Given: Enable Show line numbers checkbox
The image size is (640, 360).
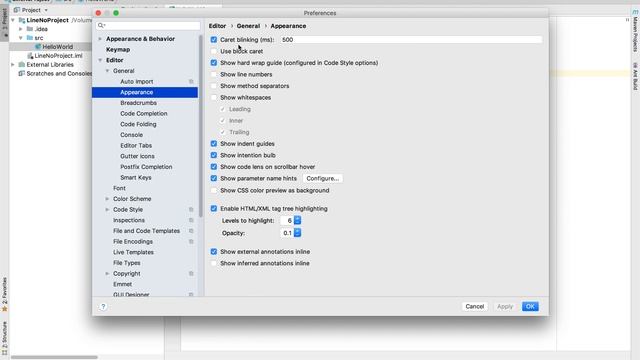Looking at the screenshot, I should (x=214, y=74).
